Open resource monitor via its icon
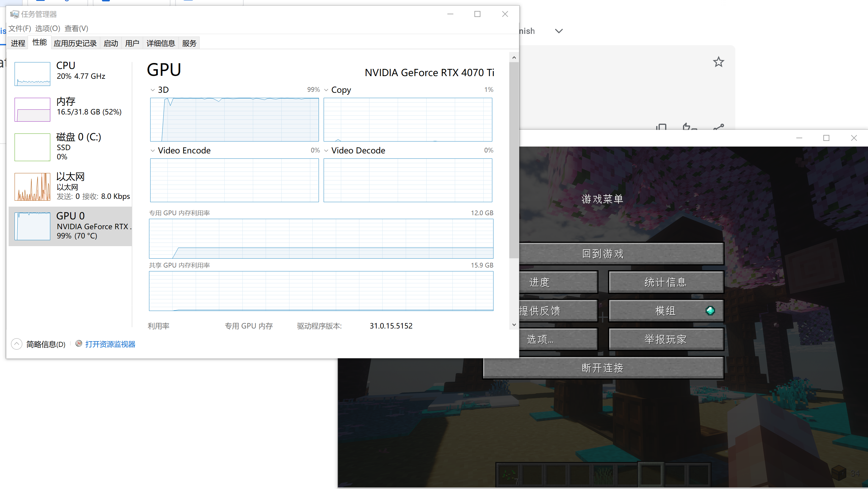The height and width of the screenshot is (489, 868). coord(79,344)
